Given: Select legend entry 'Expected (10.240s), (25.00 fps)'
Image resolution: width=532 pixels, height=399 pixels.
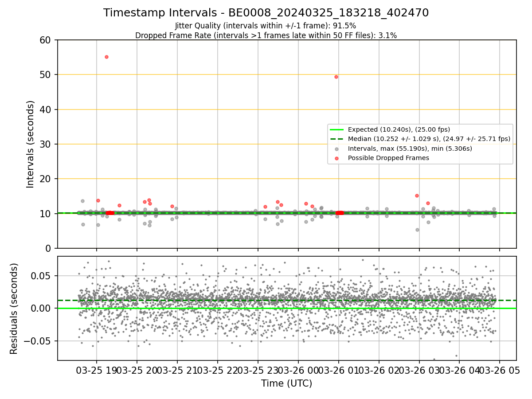Looking at the screenshot, I should [399, 129].
